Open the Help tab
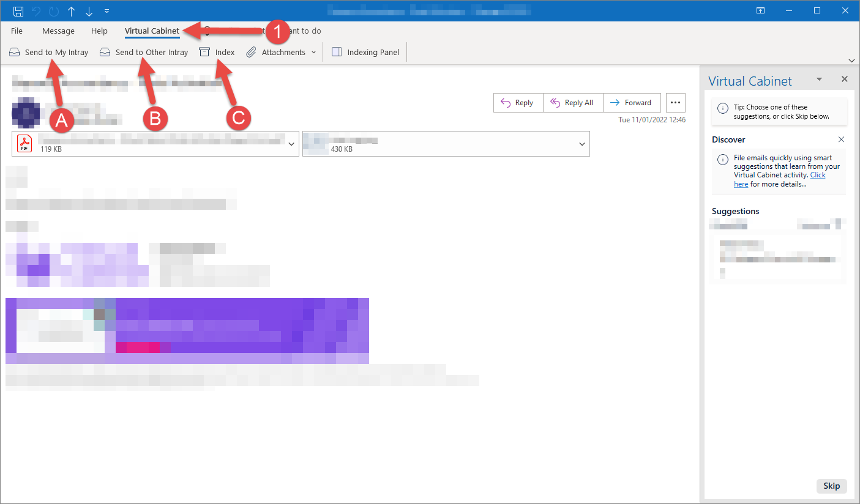Screen dimensions: 860x504 coord(99,31)
